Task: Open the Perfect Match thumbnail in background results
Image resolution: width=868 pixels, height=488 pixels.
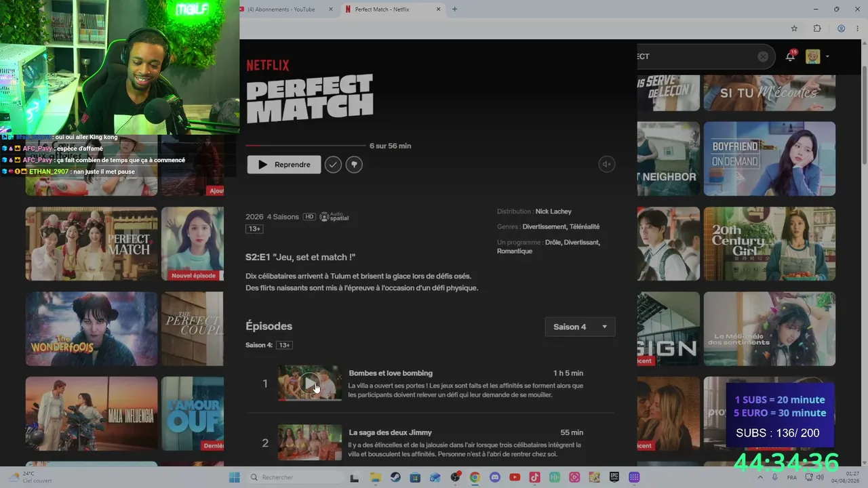Action: tap(92, 244)
